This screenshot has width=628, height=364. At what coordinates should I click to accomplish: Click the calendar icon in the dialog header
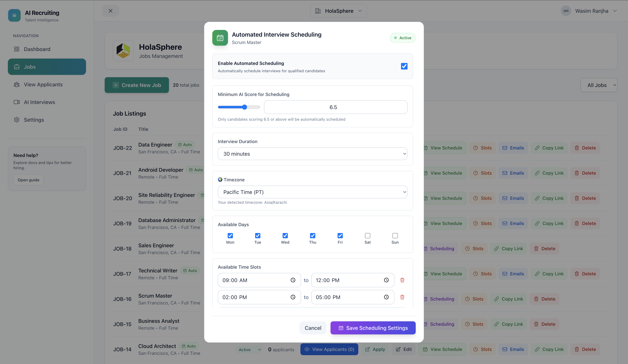click(x=220, y=38)
